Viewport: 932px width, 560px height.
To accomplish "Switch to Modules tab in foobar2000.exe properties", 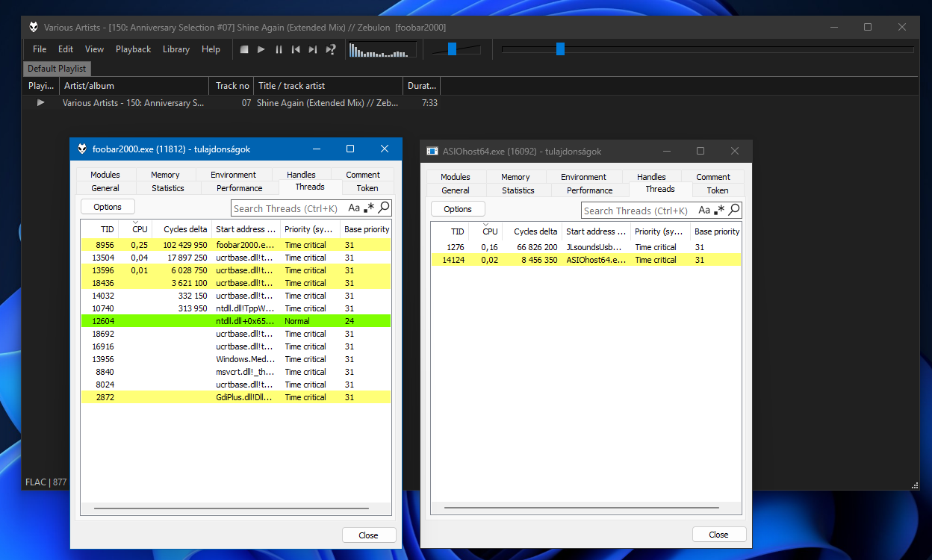I will click(x=105, y=175).
